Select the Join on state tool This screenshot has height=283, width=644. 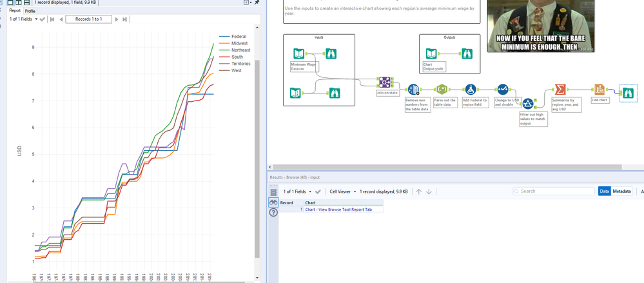point(385,83)
